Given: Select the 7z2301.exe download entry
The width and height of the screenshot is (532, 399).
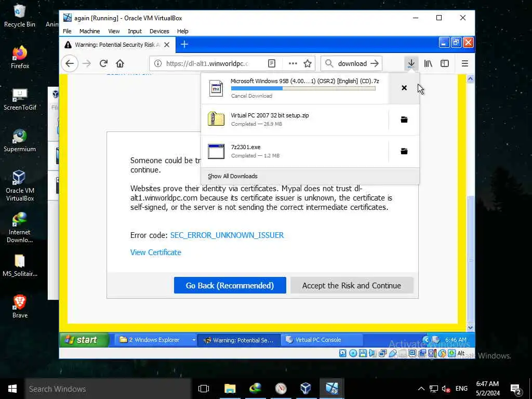Looking at the screenshot, I should (x=295, y=151).
